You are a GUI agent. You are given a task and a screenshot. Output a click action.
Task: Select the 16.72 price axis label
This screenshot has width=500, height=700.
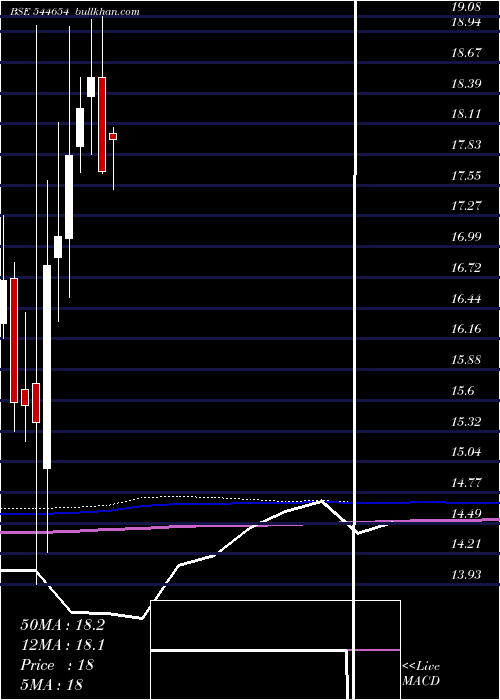[x=466, y=268]
